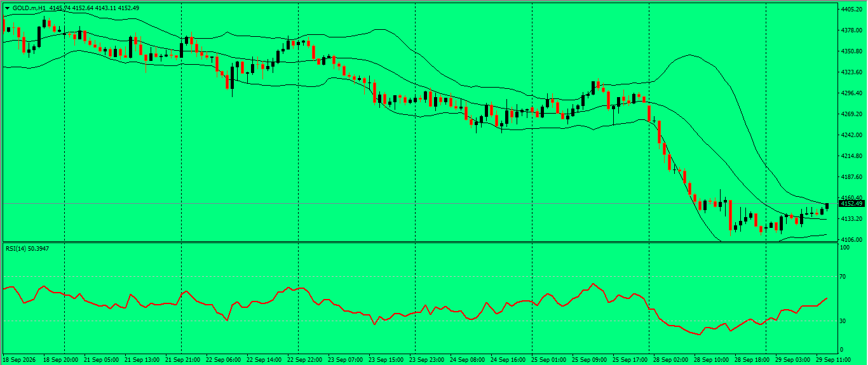Click the 4242.00 price scale label

[x=851, y=135]
